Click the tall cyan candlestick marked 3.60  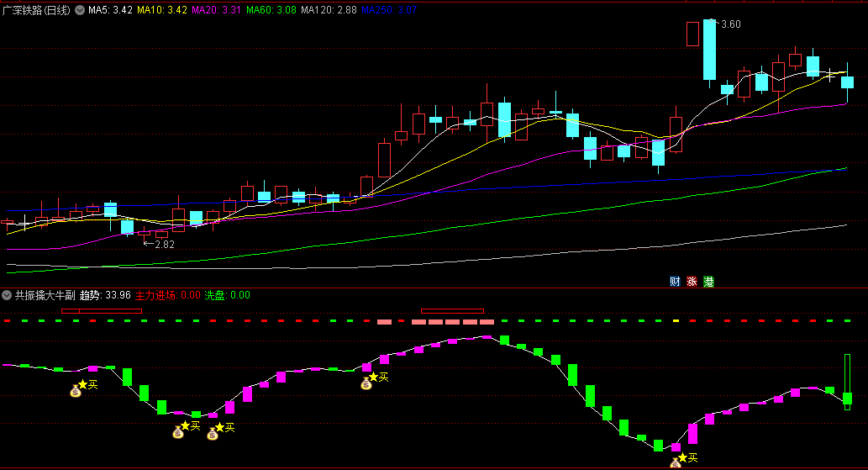(709, 50)
